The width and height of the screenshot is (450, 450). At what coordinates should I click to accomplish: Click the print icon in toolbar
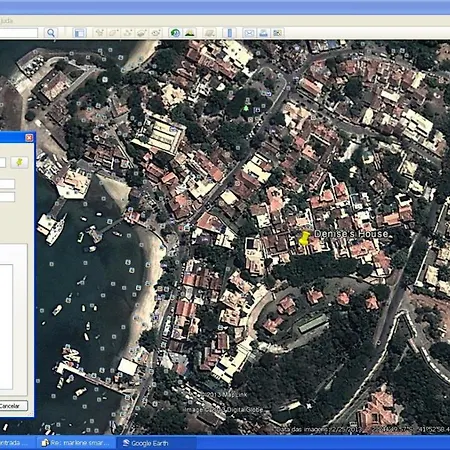click(263, 33)
